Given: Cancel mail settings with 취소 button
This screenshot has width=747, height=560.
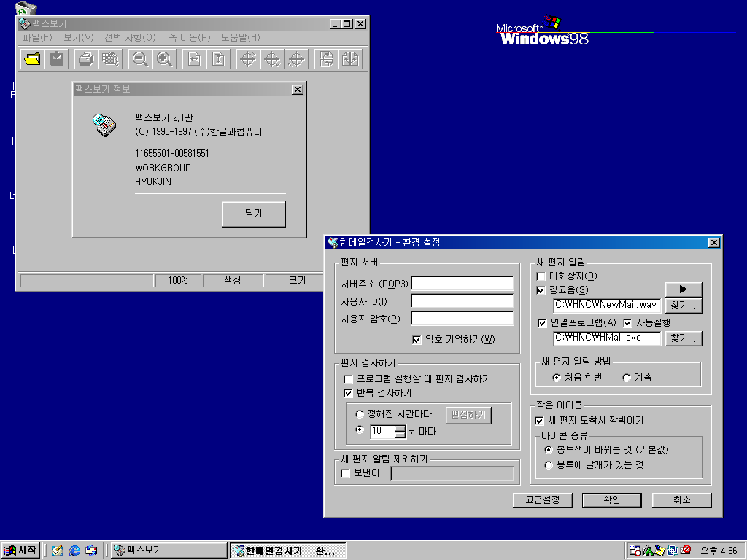Looking at the screenshot, I should click(682, 500).
